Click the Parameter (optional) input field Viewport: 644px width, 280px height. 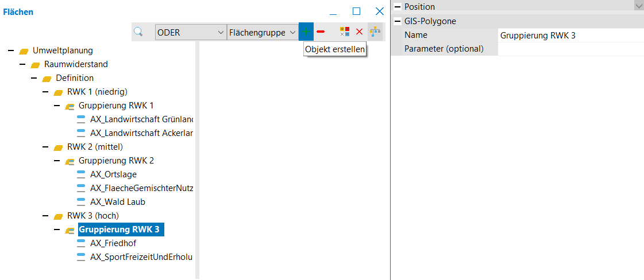pyautogui.click(x=570, y=49)
